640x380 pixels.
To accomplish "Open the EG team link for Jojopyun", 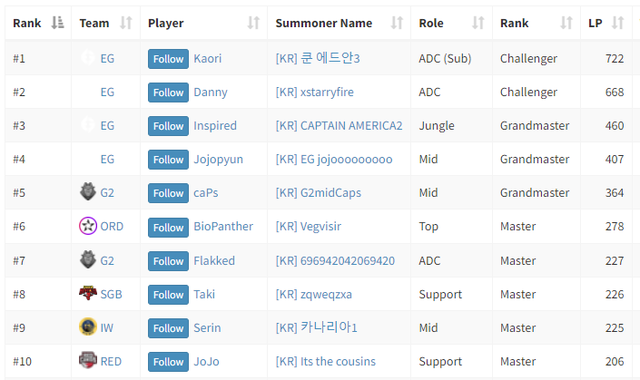I will 107,159.
